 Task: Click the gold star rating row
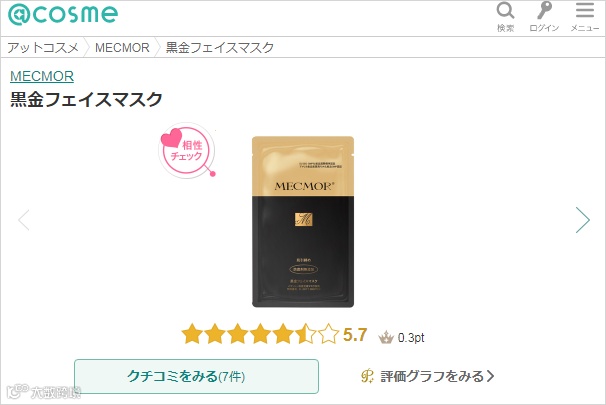point(260,334)
